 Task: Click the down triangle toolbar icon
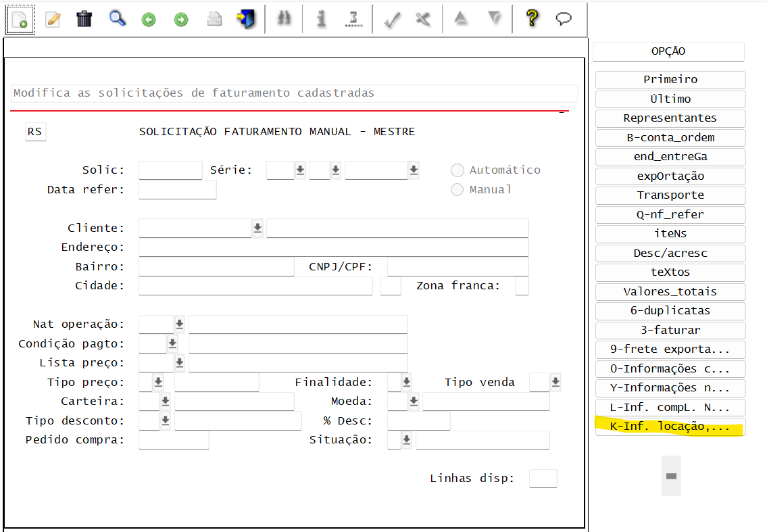[495, 18]
